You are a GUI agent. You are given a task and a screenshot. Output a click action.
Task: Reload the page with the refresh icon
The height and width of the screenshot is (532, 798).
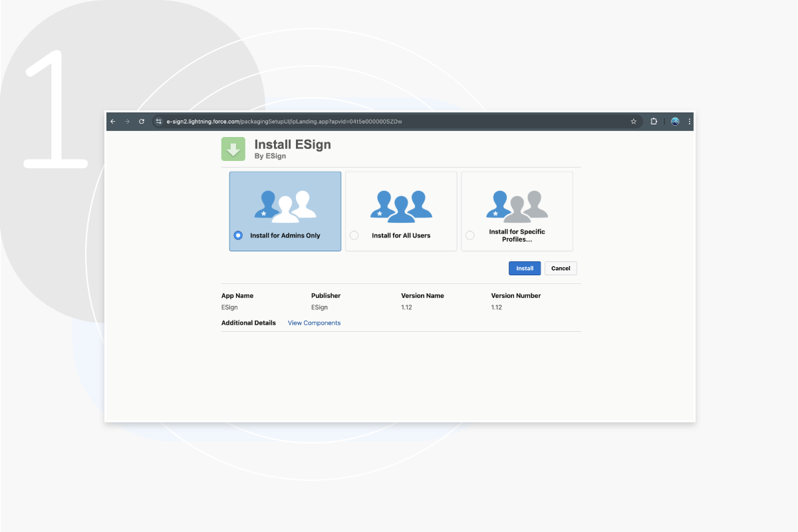(142, 122)
